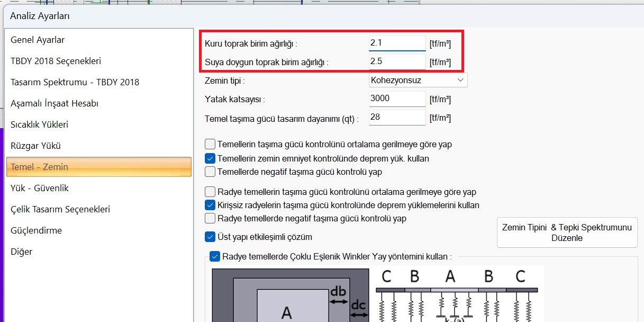The width and height of the screenshot is (644, 322).
Task: Select the Temel taşıma gücü (qt) field
Action: point(397,118)
